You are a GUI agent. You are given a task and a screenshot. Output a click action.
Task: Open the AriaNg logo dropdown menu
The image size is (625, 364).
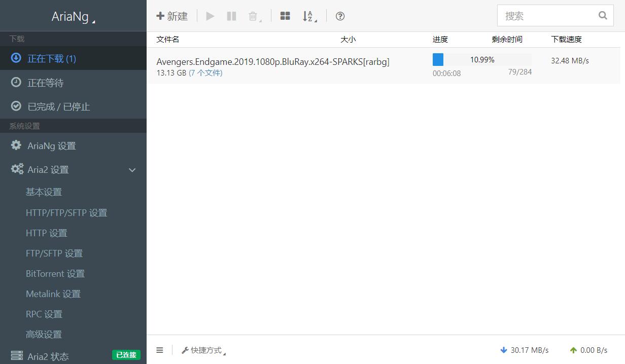[73, 16]
